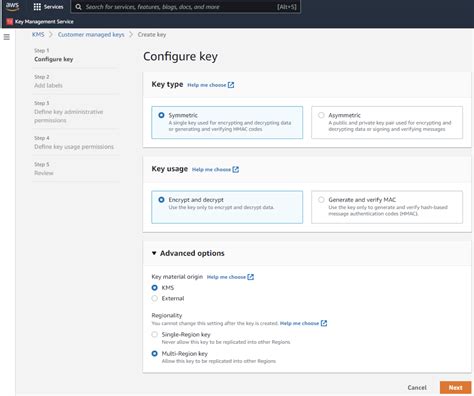The height and width of the screenshot is (396, 474).
Task: Select Multi-Region key option
Action: coord(154,354)
